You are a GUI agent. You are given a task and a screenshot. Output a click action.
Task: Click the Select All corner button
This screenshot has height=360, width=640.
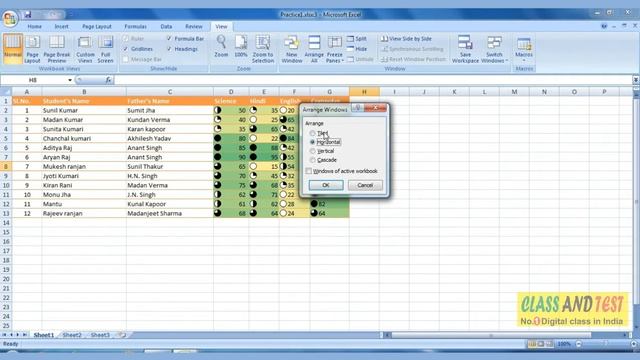pos(6,92)
